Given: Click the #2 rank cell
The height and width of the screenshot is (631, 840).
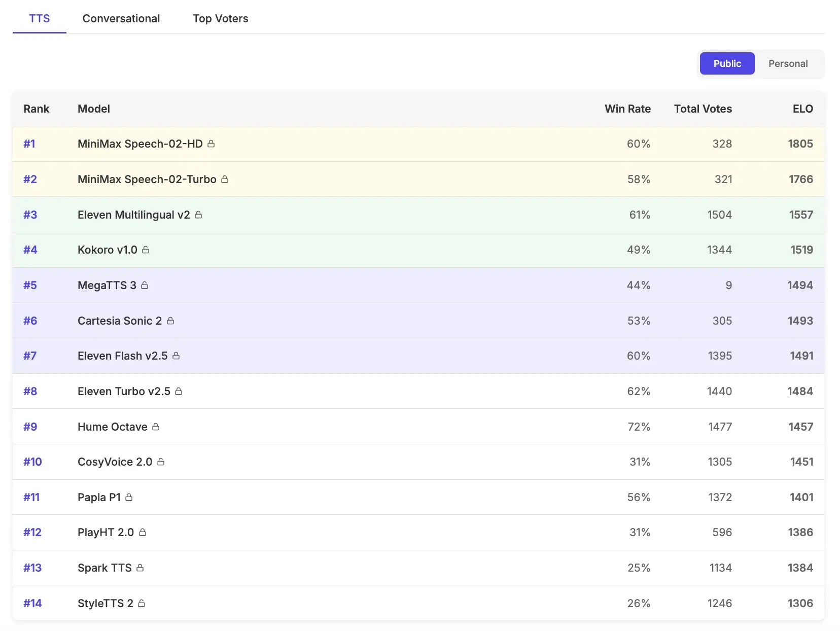Looking at the screenshot, I should [x=30, y=180].
